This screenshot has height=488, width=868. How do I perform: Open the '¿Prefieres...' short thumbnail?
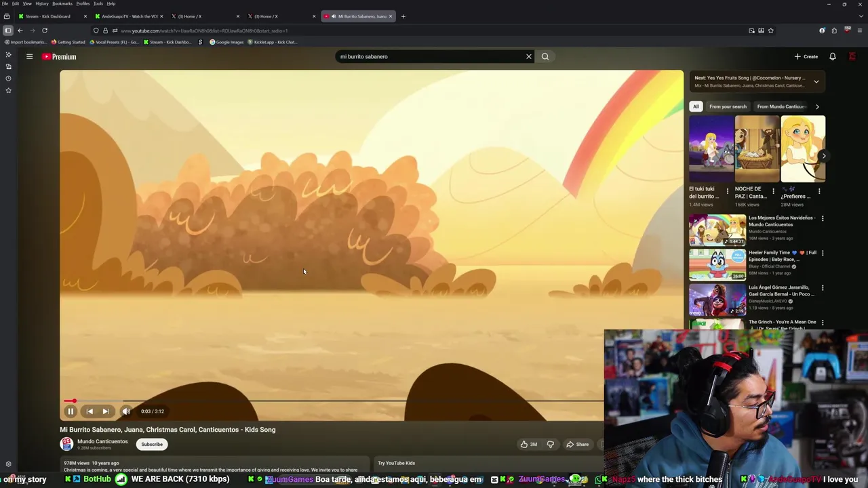(803, 149)
